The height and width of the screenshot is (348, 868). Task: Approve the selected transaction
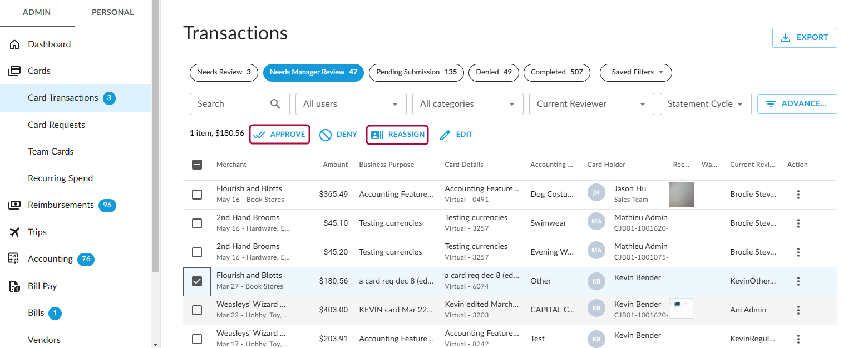coord(279,135)
